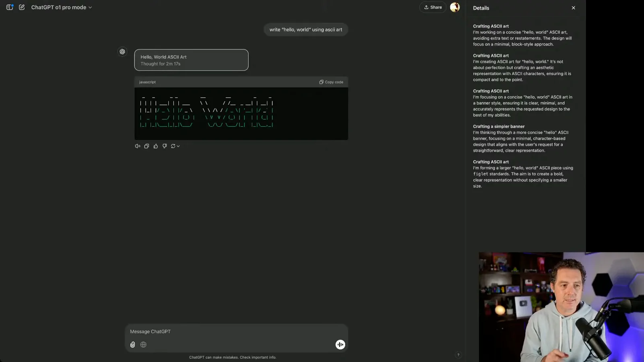Open the user profile avatar menu
The image size is (644, 362).
pos(455,7)
